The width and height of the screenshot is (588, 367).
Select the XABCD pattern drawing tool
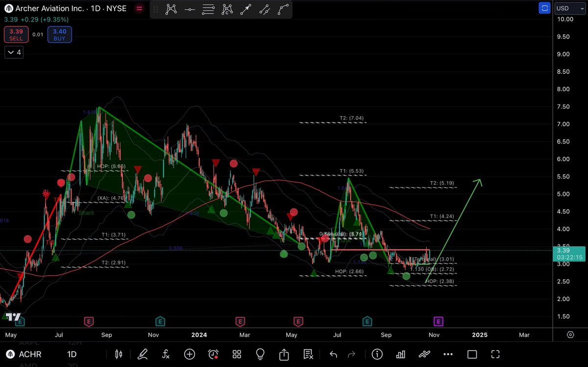click(x=171, y=9)
